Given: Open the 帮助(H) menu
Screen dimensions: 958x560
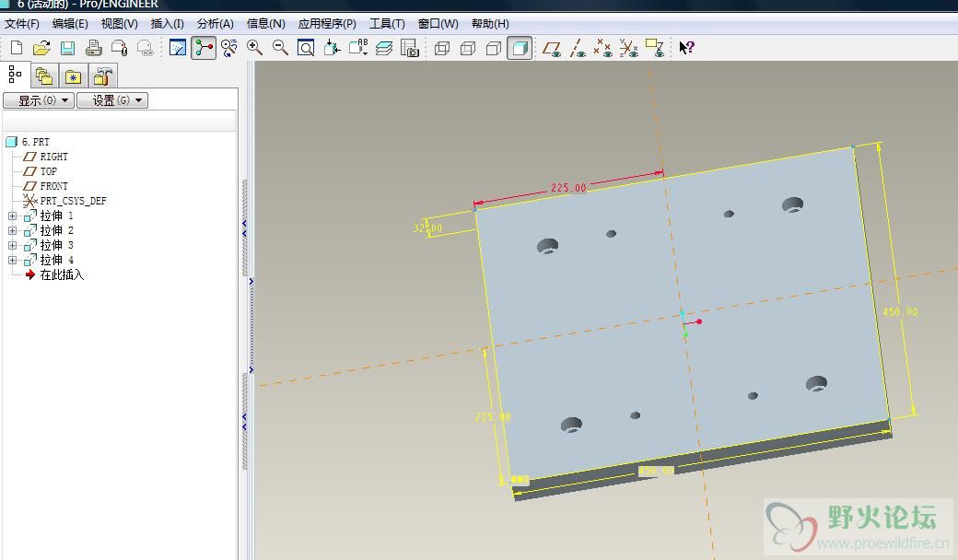Looking at the screenshot, I should click(490, 24).
